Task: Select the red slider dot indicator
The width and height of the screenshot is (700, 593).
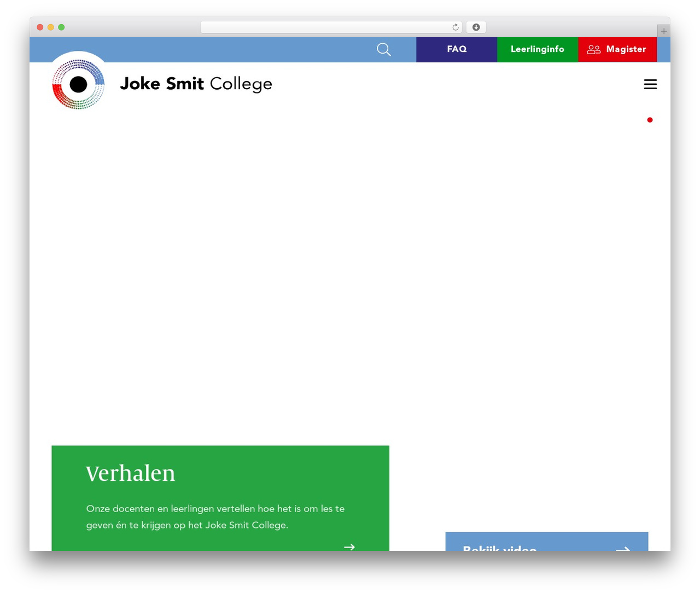Action: point(650,120)
